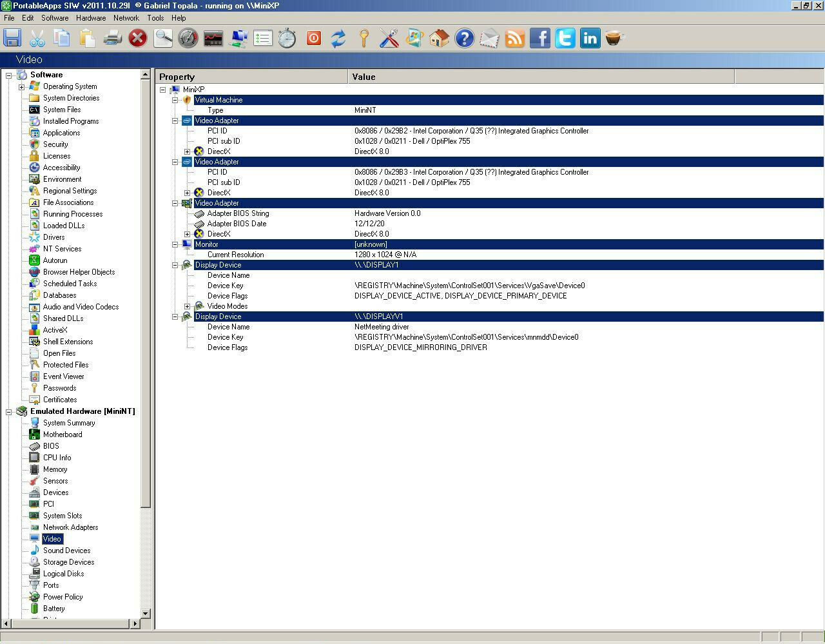Select Network Adapters in the sidebar

[70, 527]
